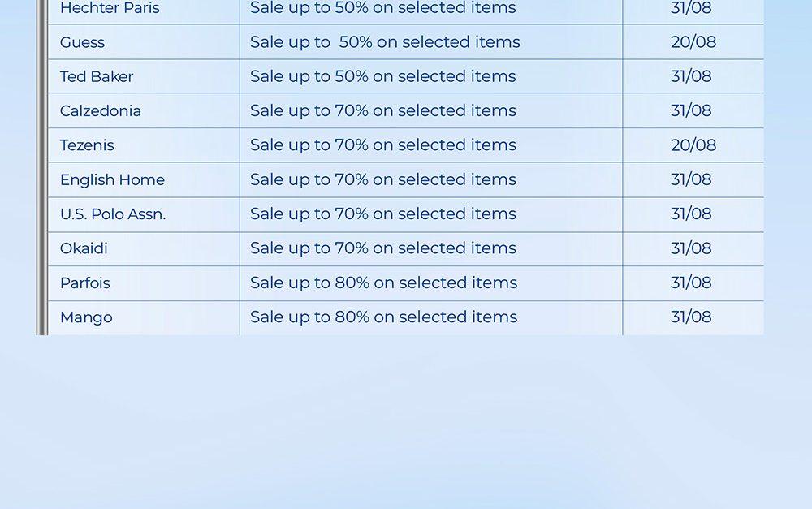Click the 20/08 date in Guess row
Screen dimensions: 812x509
[693, 42]
